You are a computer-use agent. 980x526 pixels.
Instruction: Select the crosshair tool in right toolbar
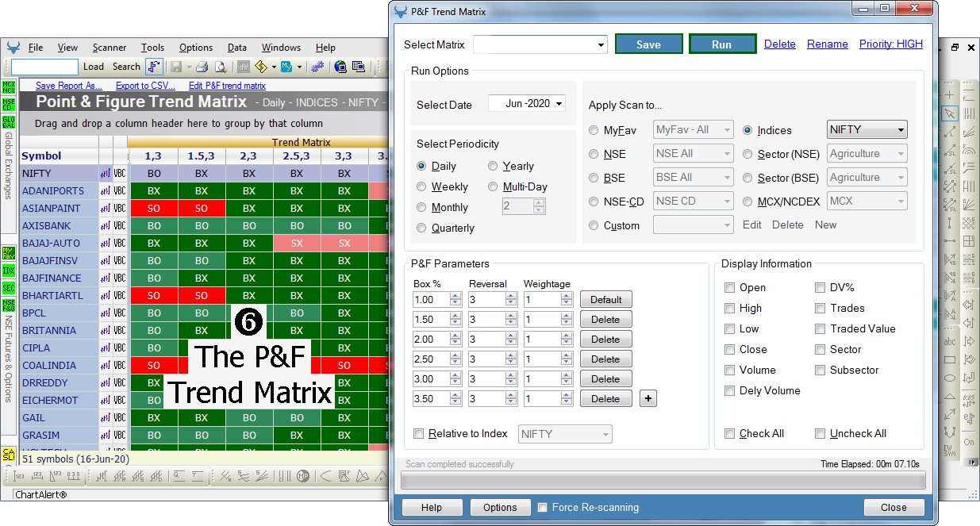949,95
